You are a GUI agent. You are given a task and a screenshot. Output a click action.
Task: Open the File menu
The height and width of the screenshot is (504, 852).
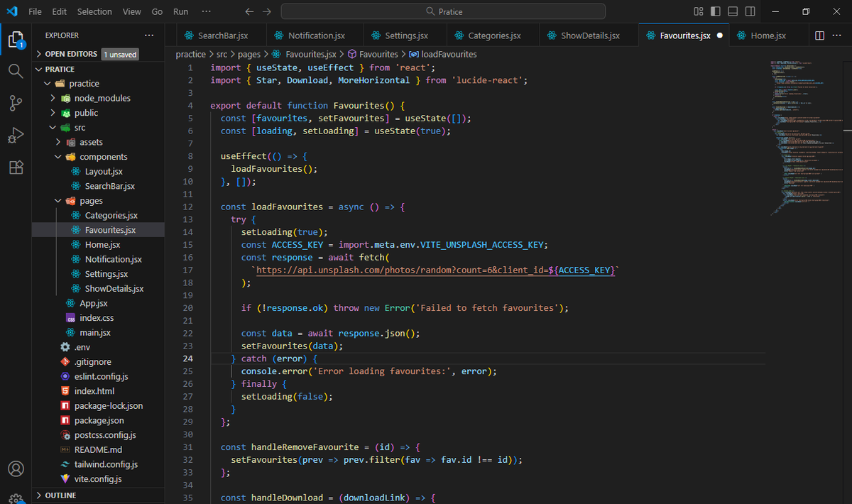(x=35, y=11)
